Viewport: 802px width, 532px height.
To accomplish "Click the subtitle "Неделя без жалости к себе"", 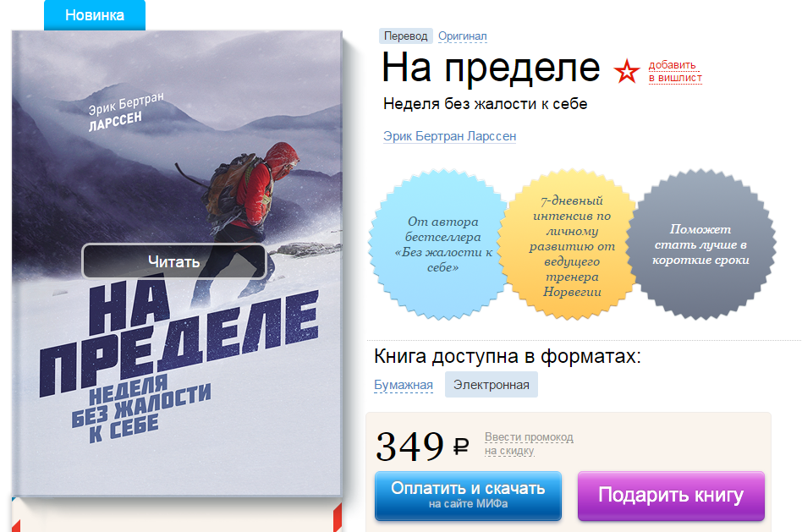I will pyautogui.click(x=485, y=104).
